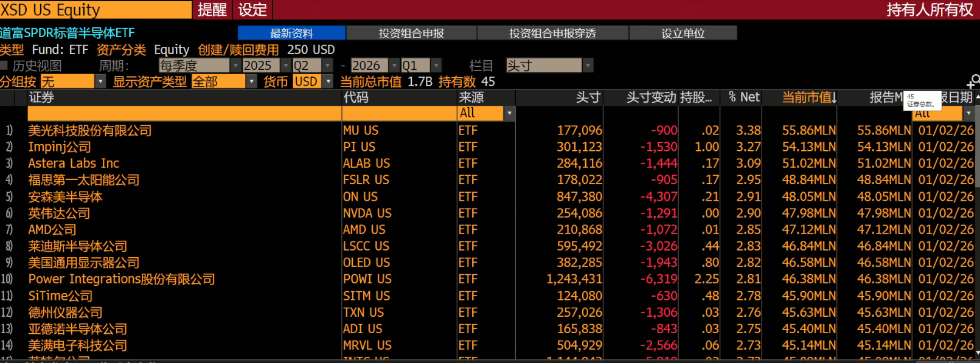
Task: Select the 安森美半导体 security
Action: (x=65, y=196)
